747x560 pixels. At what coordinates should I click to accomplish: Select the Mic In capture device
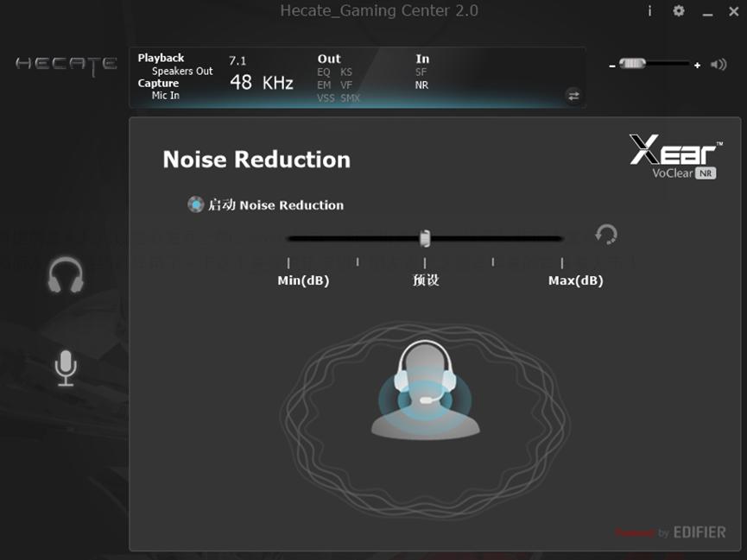click(x=165, y=95)
